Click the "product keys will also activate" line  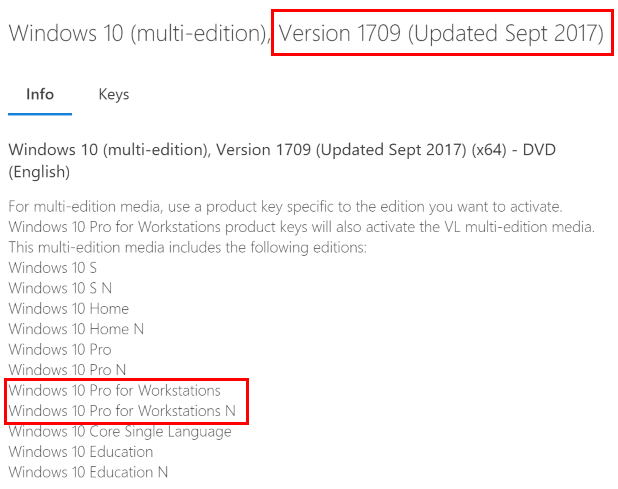[x=301, y=227]
